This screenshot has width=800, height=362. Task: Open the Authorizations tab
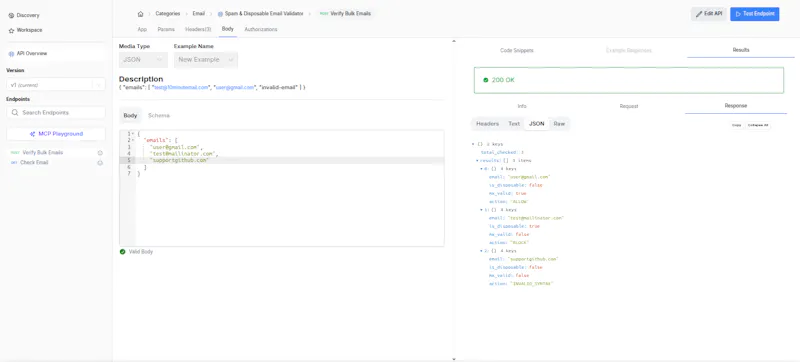[x=261, y=30]
